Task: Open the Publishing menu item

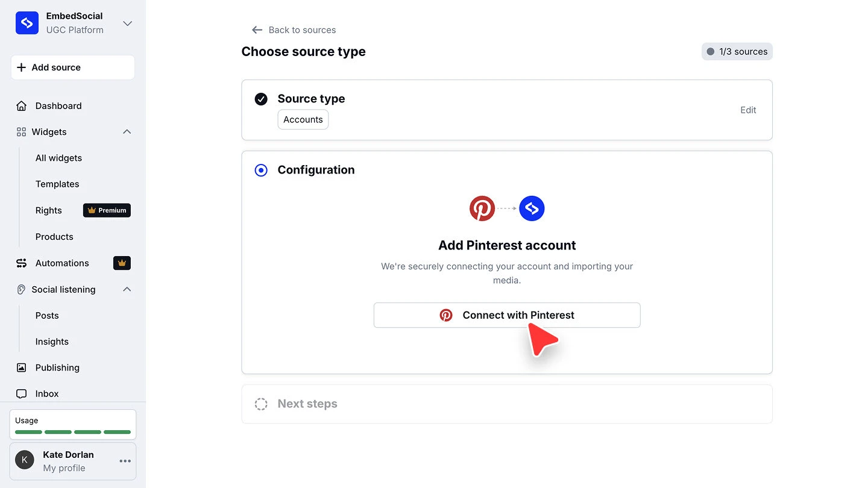Action: (x=57, y=368)
